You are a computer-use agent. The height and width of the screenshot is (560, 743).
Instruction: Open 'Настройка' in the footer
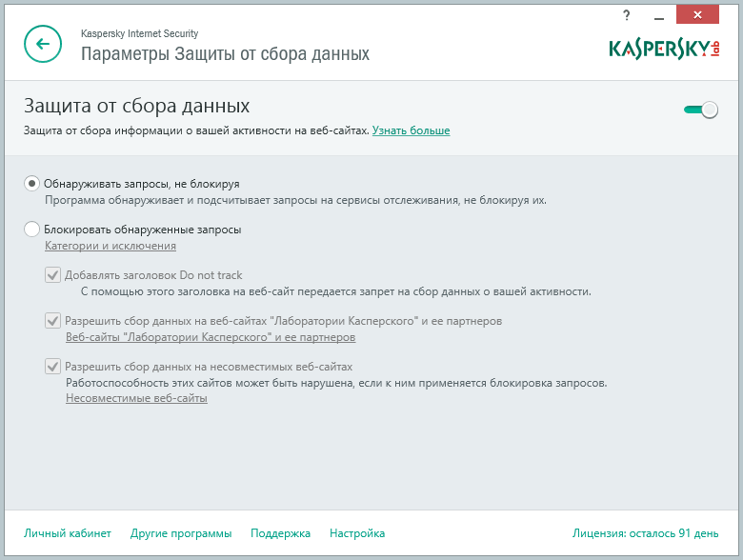357,533
